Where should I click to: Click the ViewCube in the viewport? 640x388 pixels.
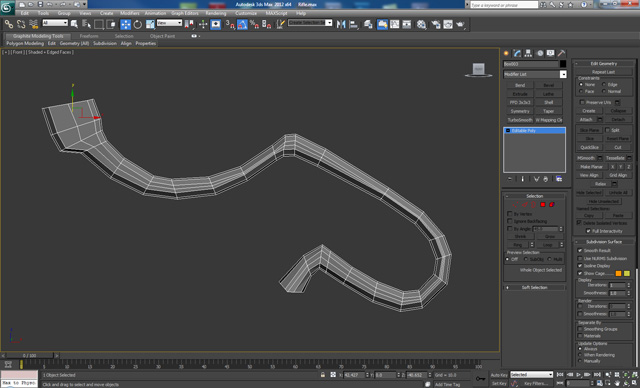[x=478, y=69]
